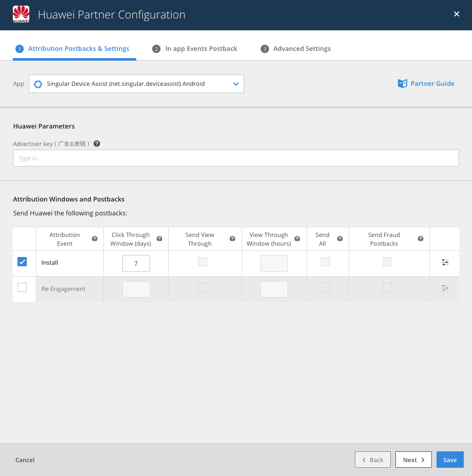
Task: Open Re-Engagement row settings sliders icon
Action: pos(445,288)
